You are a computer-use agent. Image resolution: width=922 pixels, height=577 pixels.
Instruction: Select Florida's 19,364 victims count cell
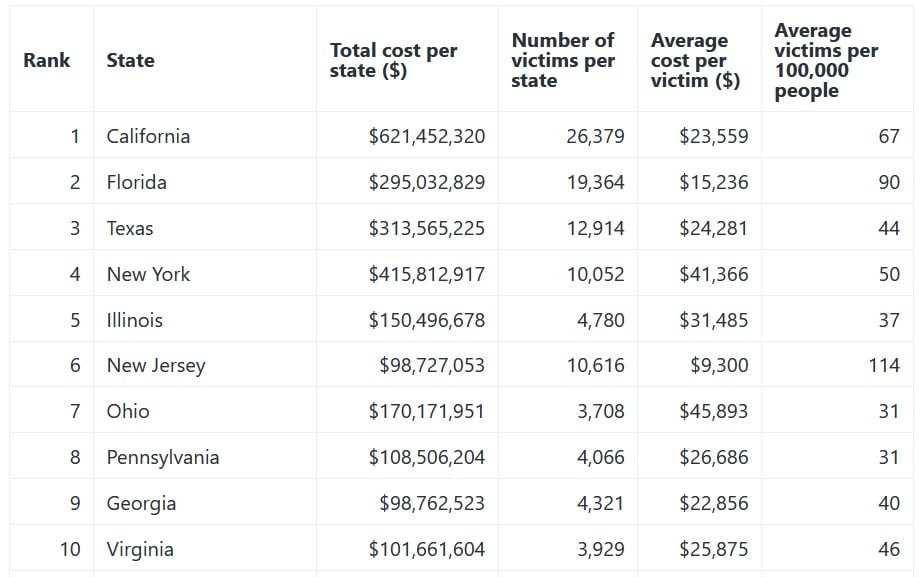click(595, 182)
